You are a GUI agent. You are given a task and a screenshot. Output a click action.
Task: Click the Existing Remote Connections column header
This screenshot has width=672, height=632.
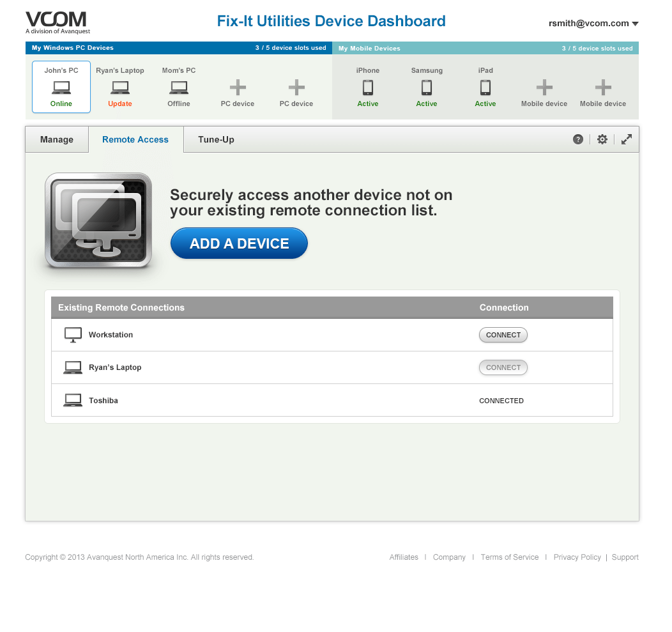[x=121, y=307]
